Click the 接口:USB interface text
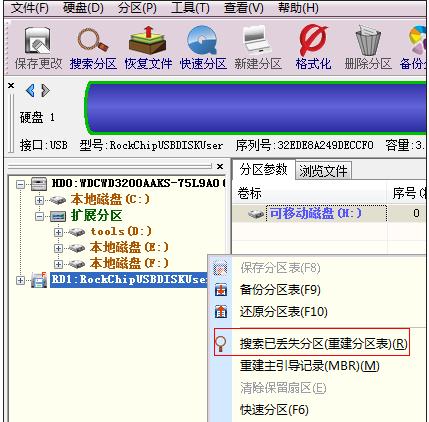429x422 pixels. tap(43, 145)
